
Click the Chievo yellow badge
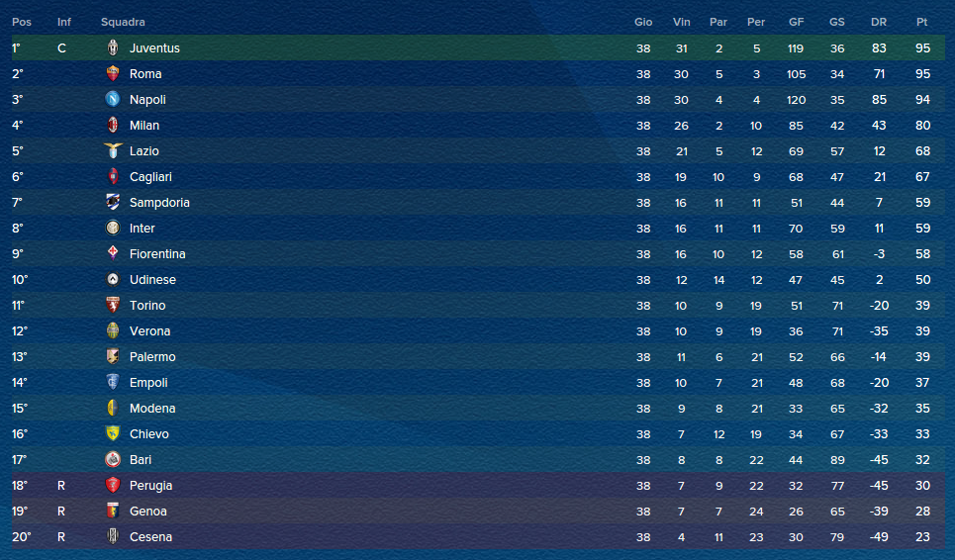(x=113, y=433)
